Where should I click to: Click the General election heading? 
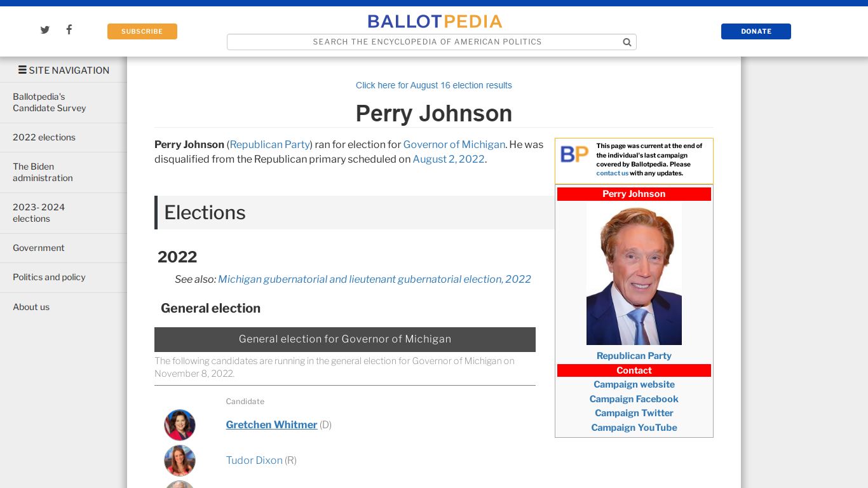(210, 308)
